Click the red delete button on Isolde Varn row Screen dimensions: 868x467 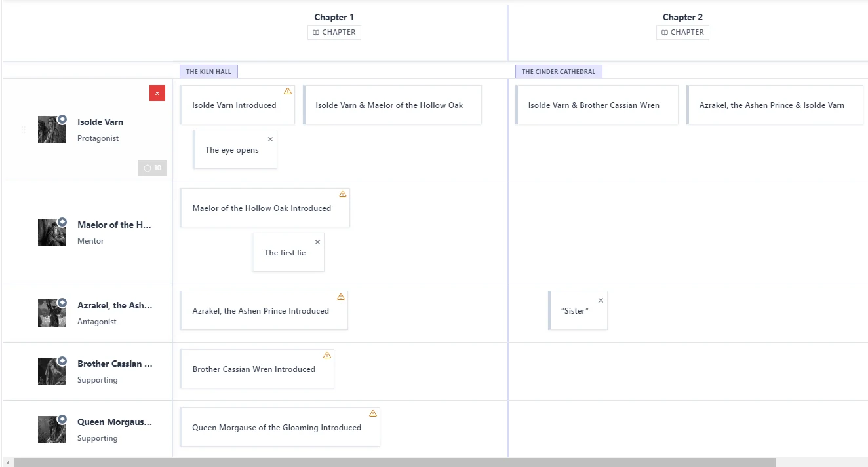[x=157, y=93]
